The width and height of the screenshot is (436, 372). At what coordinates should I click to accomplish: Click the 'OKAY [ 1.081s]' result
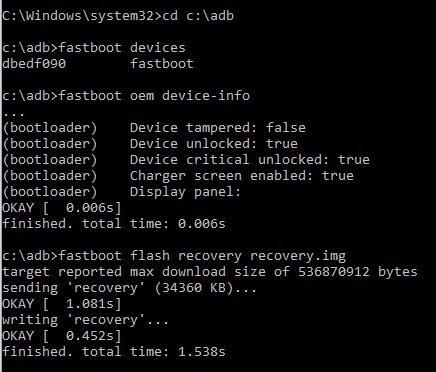pyautogui.click(x=62, y=304)
